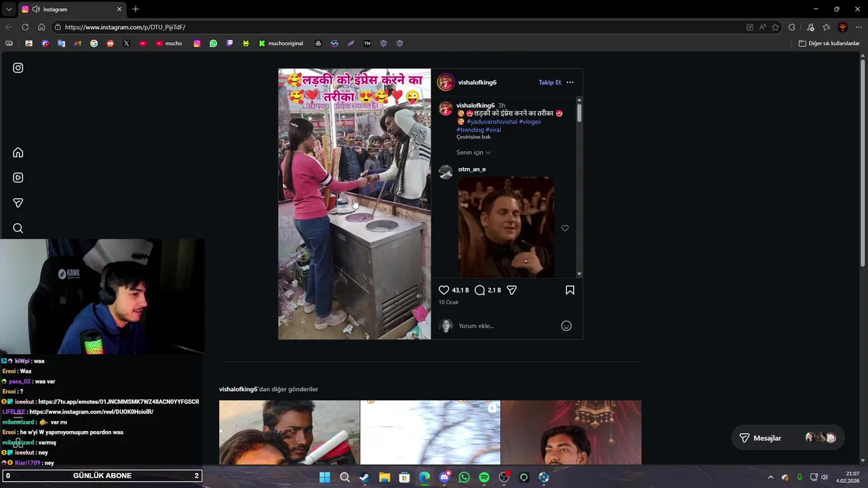Image resolution: width=868 pixels, height=488 pixels.
Task: Open the Reels icon in sidebar
Action: [18, 178]
